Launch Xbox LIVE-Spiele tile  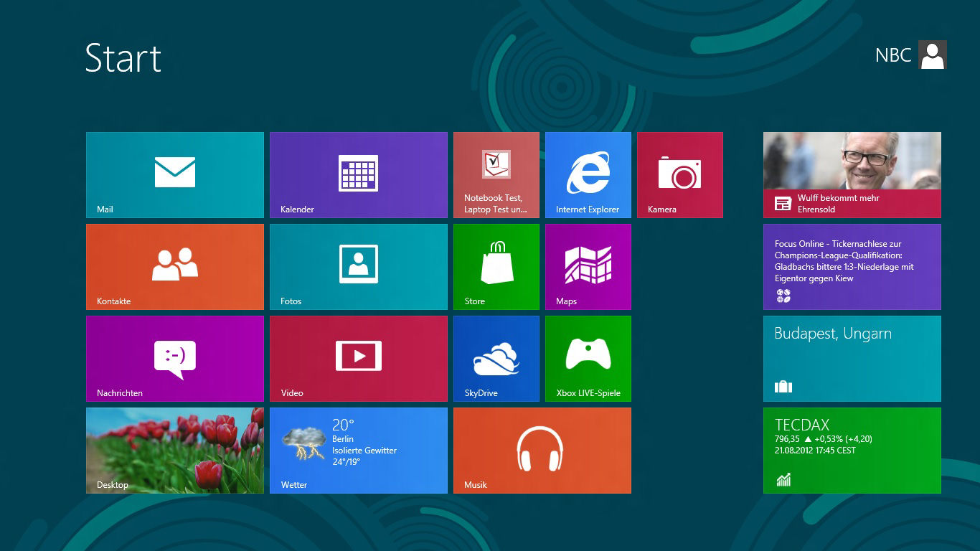click(588, 358)
